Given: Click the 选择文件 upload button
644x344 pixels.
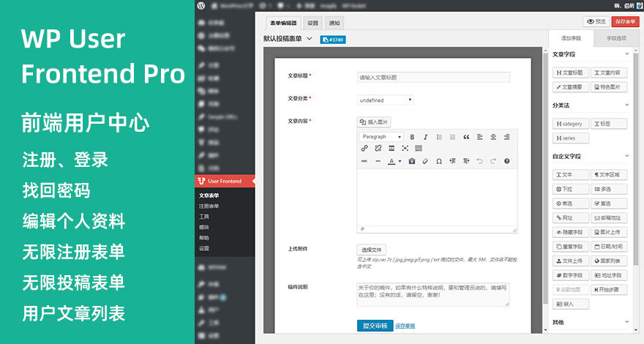Looking at the screenshot, I should pos(371,250).
